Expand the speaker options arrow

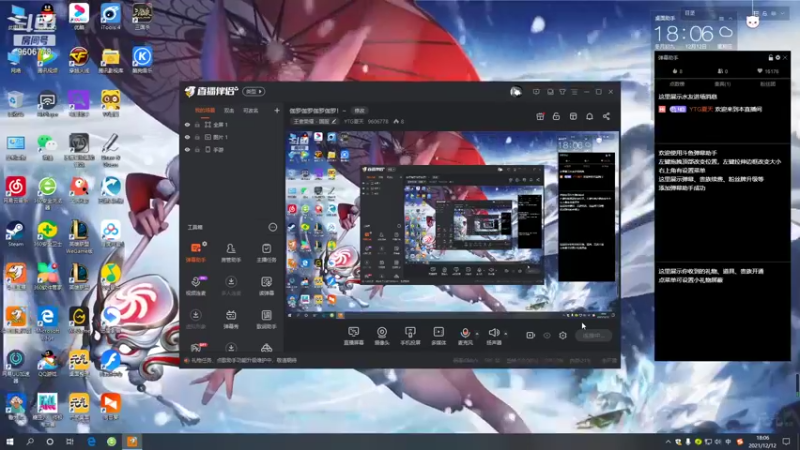click(x=506, y=334)
